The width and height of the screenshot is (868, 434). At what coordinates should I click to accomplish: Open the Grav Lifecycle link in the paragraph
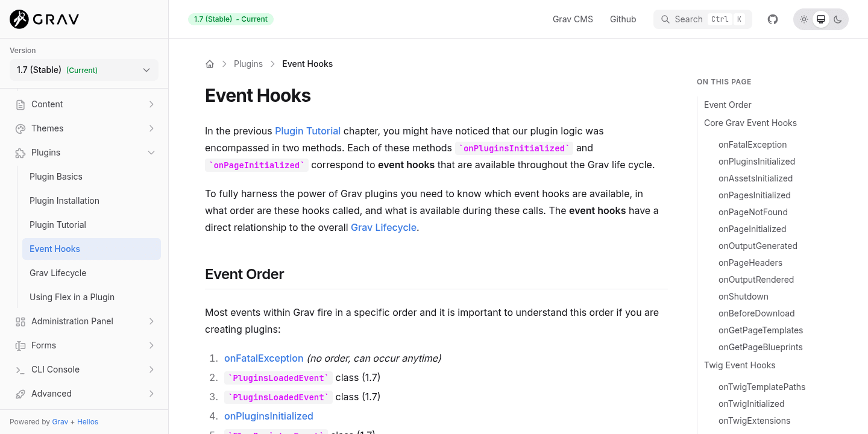383,227
